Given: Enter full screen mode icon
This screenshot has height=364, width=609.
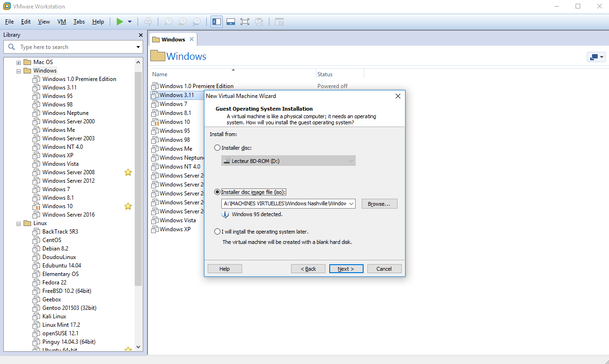Looking at the screenshot, I should point(245,22).
